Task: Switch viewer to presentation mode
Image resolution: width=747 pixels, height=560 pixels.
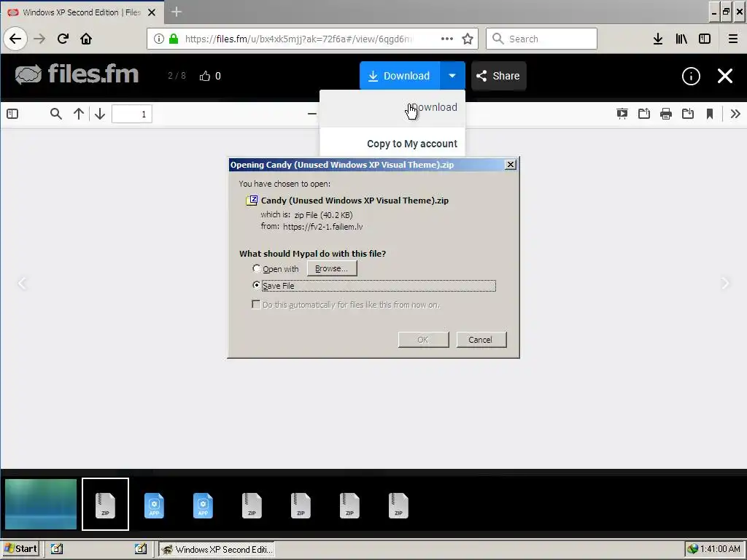Action: pyautogui.click(x=622, y=114)
